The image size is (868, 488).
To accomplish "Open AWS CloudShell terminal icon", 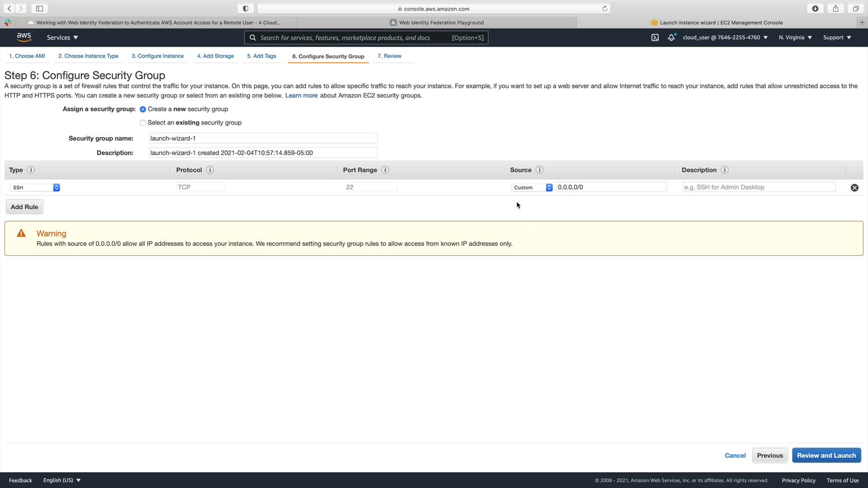I will 655,38.
